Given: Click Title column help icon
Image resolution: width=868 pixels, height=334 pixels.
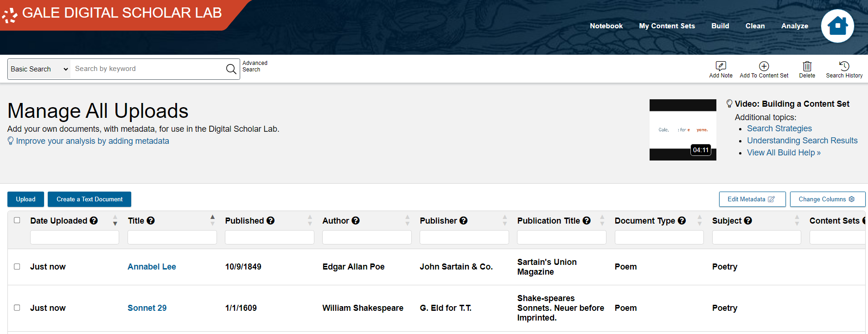Looking at the screenshot, I should point(151,221).
